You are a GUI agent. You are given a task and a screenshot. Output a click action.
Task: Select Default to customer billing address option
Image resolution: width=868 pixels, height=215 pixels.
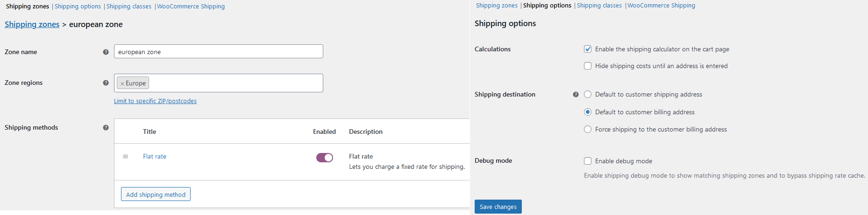pyautogui.click(x=588, y=112)
